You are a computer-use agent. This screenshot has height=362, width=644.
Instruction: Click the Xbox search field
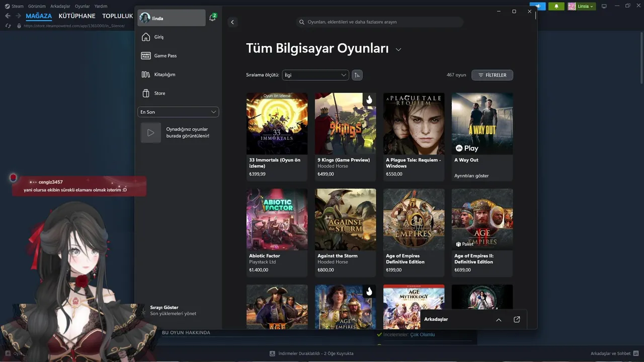379,22
